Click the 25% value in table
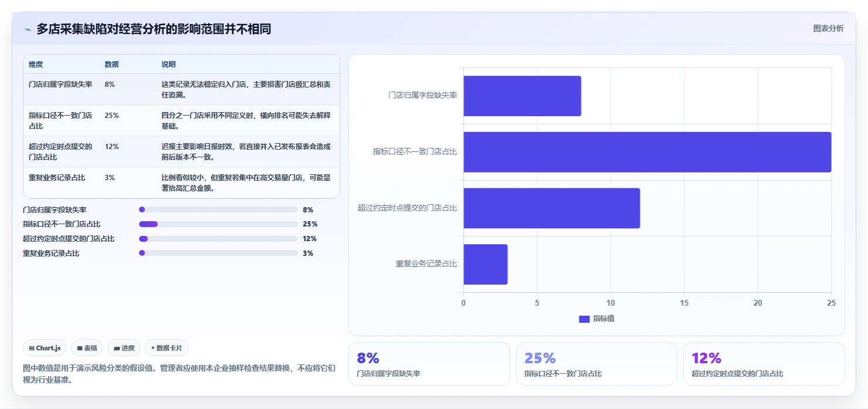868x409 pixels. click(111, 116)
